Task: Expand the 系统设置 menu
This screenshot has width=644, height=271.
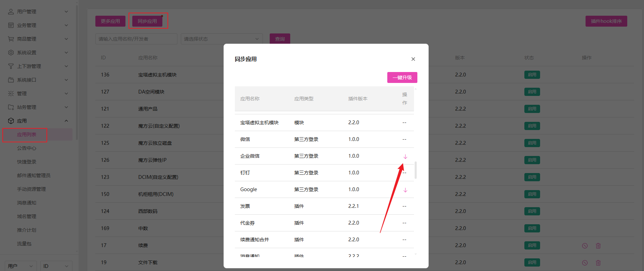Action: point(66,53)
